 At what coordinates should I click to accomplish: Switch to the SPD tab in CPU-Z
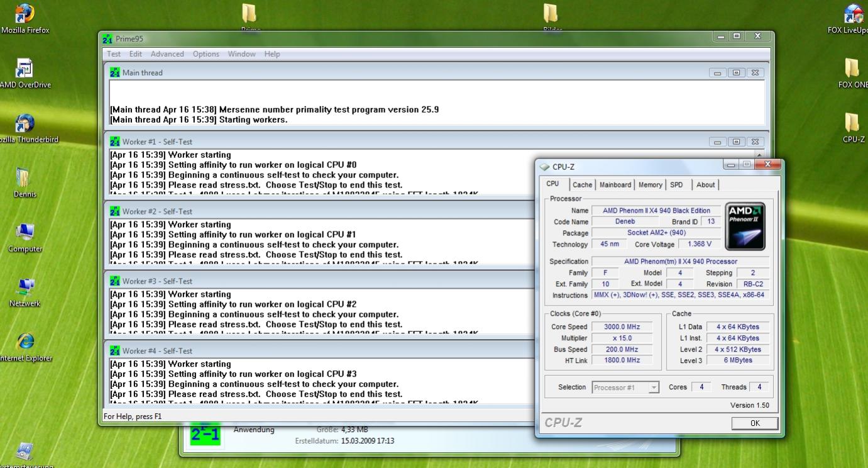coord(676,185)
